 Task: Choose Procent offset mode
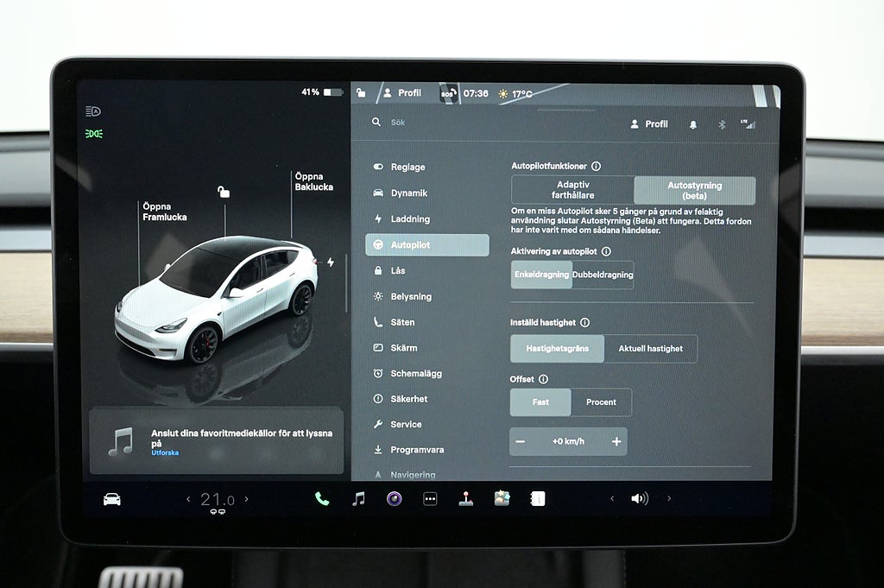(601, 402)
